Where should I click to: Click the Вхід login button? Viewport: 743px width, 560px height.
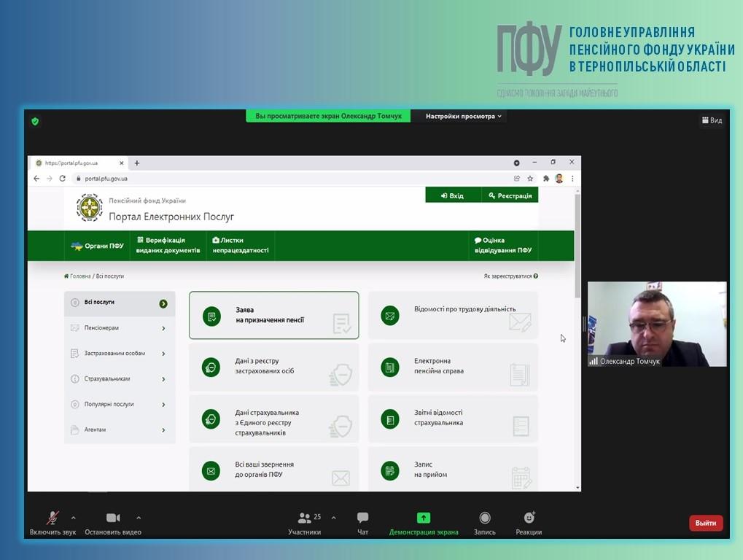point(452,195)
